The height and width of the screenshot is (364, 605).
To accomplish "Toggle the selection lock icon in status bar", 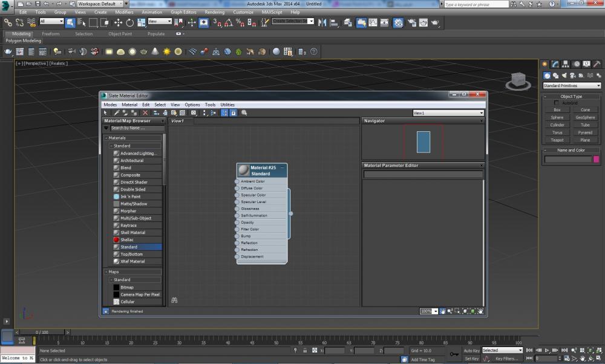I will [x=305, y=351].
